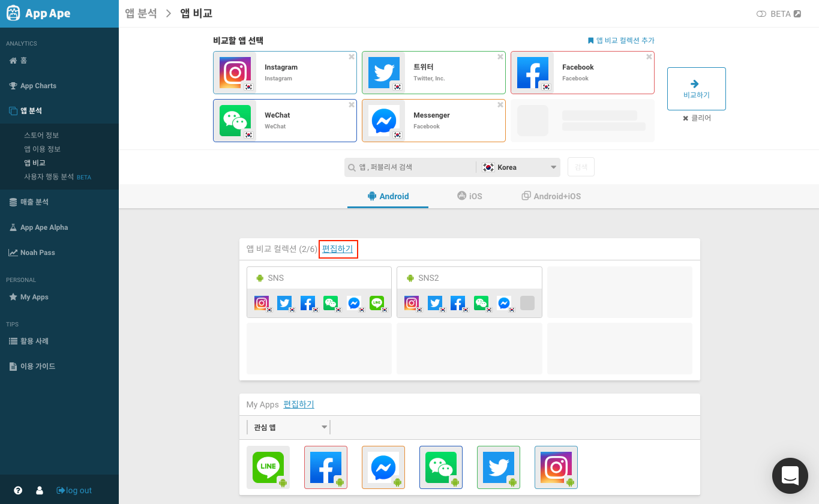Select Messenger in My Apps
This screenshot has width=819, height=504.
click(383, 467)
